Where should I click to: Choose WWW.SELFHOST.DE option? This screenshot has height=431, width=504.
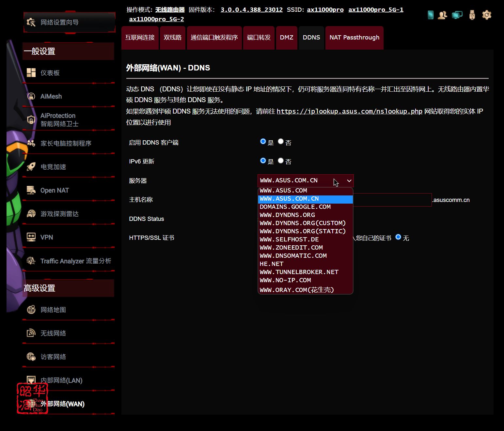pyautogui.click(x=306, y=239)
